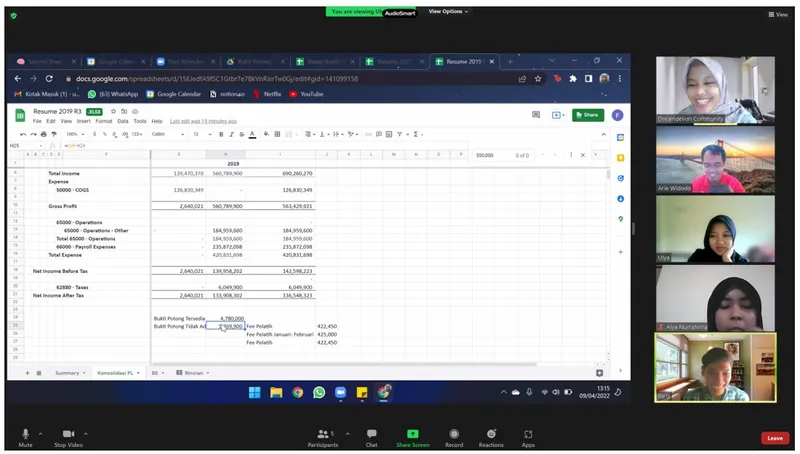Click the find box containing 550,000

[492, 155]
